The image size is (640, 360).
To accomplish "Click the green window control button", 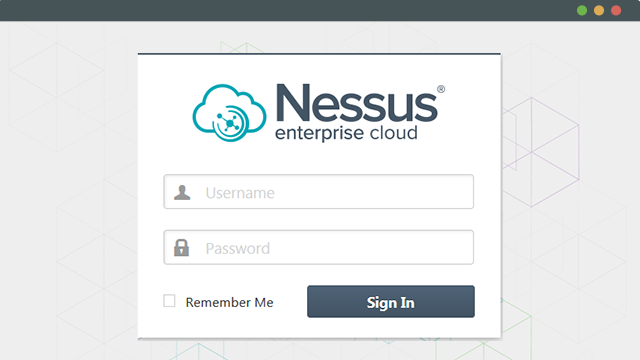I will (x=582, y=11).
